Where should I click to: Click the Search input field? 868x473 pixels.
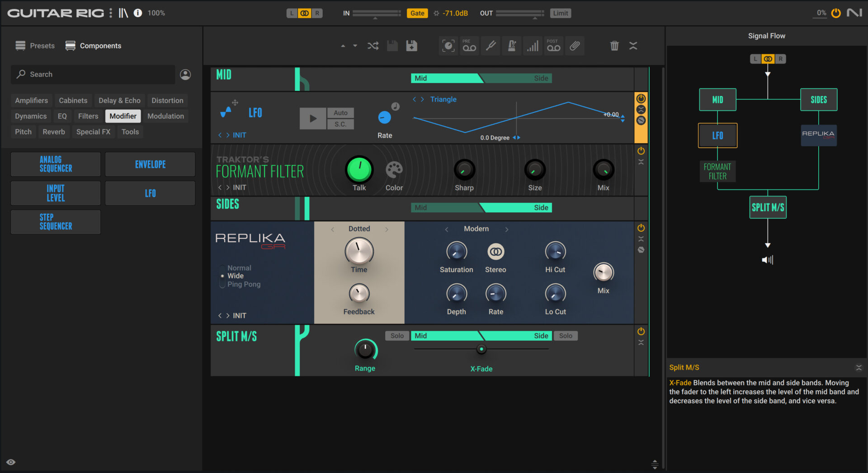pos(93,75)
